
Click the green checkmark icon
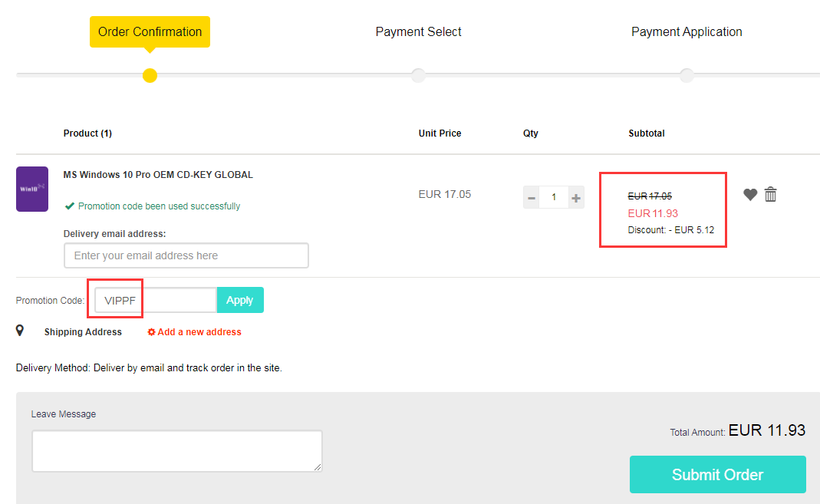[70, 206]
